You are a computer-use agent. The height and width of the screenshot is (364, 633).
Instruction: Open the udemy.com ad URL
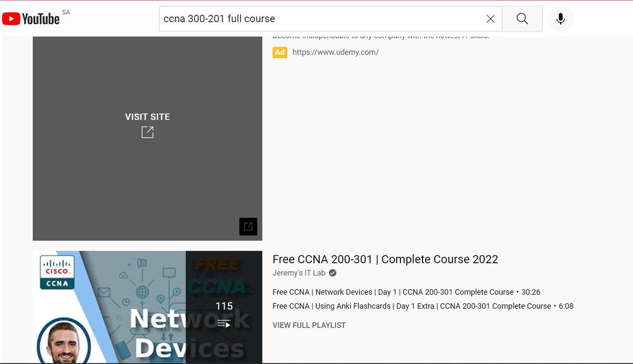click(335, 52)
